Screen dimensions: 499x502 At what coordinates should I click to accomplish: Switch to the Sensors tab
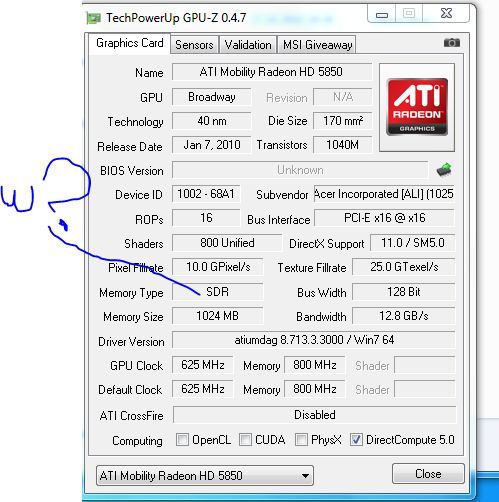194,45
